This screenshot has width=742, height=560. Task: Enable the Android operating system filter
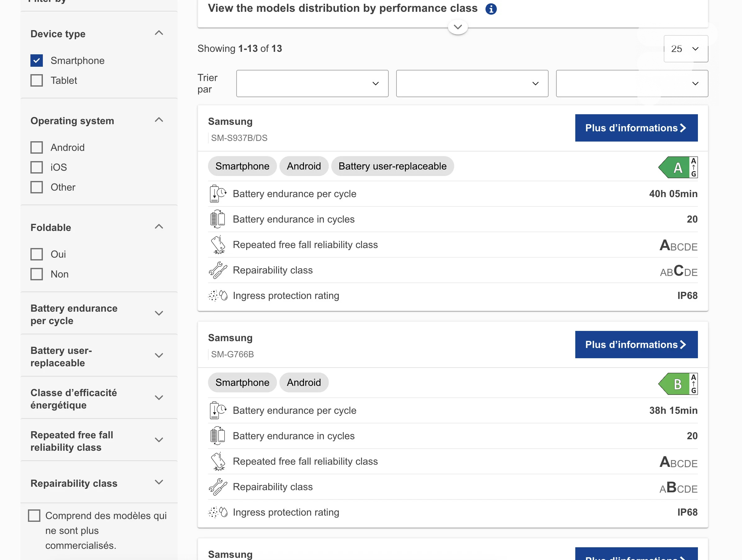click(x=37, y=147)
